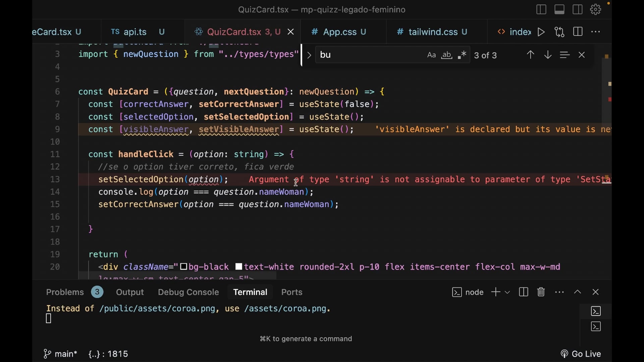Open the Problems panel tab
The height and width of the screenshot is (362, 644).
[x=65, y=292]
